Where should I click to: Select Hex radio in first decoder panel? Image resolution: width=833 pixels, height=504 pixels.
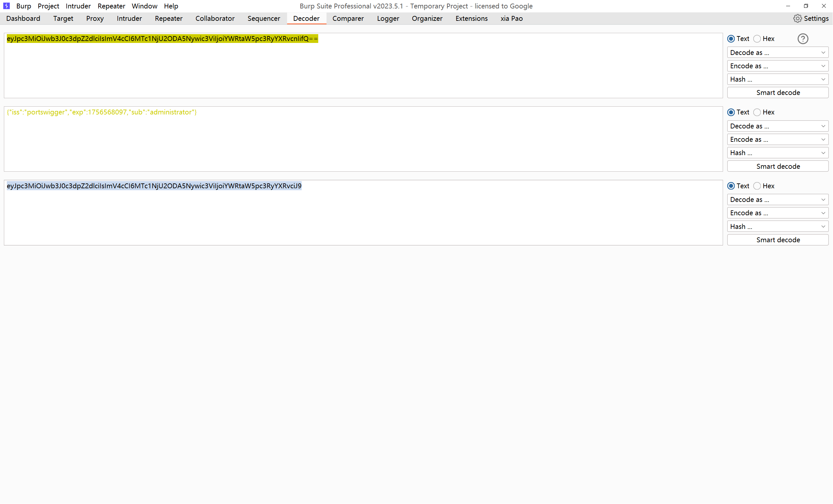point(757,39)
